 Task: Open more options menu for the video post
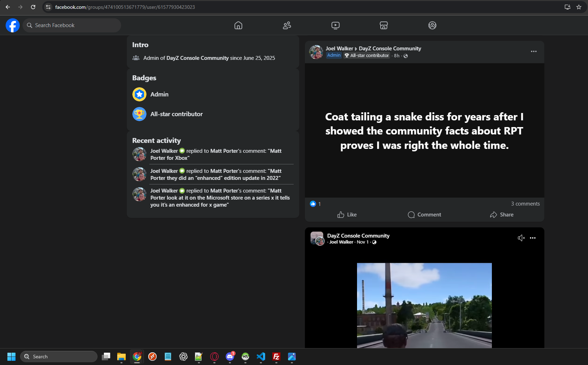(x=533, y=238)
